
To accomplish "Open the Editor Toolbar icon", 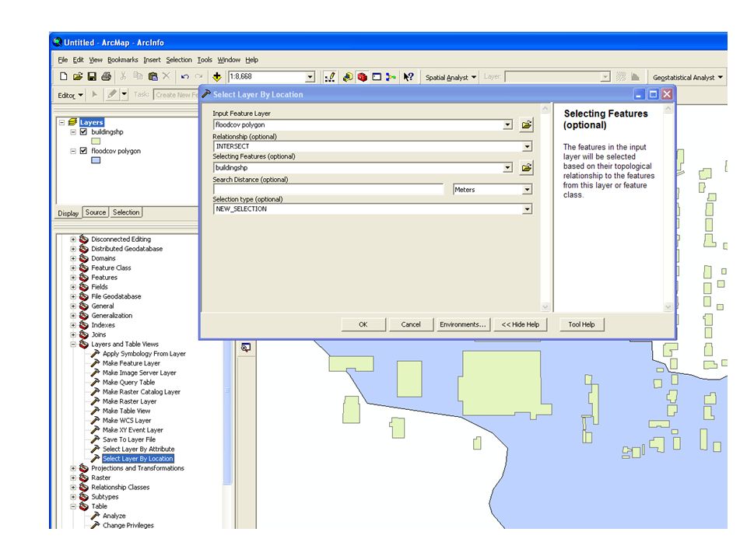I will (x=330, y=77).
